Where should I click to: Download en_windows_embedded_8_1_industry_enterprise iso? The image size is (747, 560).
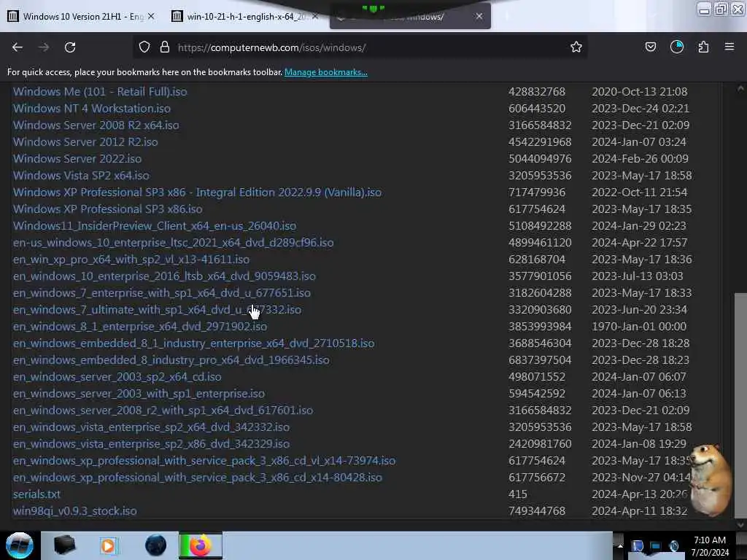pyautogui.click(x=194, y=343)
